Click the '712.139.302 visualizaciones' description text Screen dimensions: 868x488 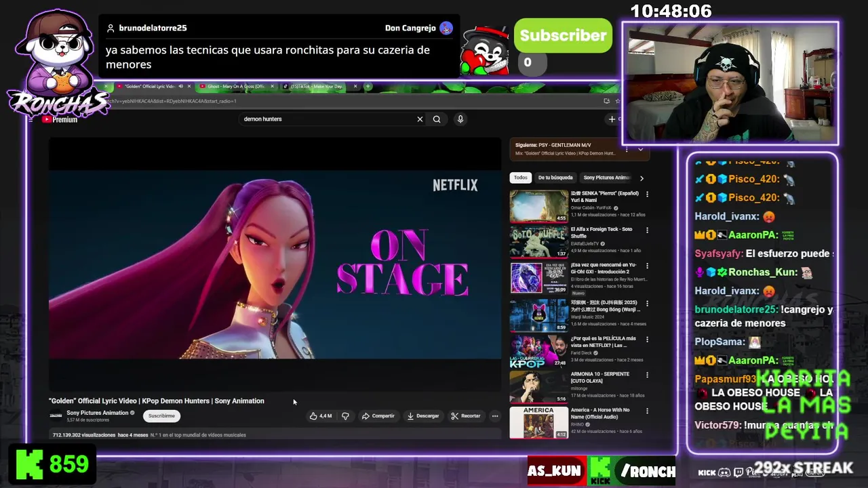[x=85, y=435]
